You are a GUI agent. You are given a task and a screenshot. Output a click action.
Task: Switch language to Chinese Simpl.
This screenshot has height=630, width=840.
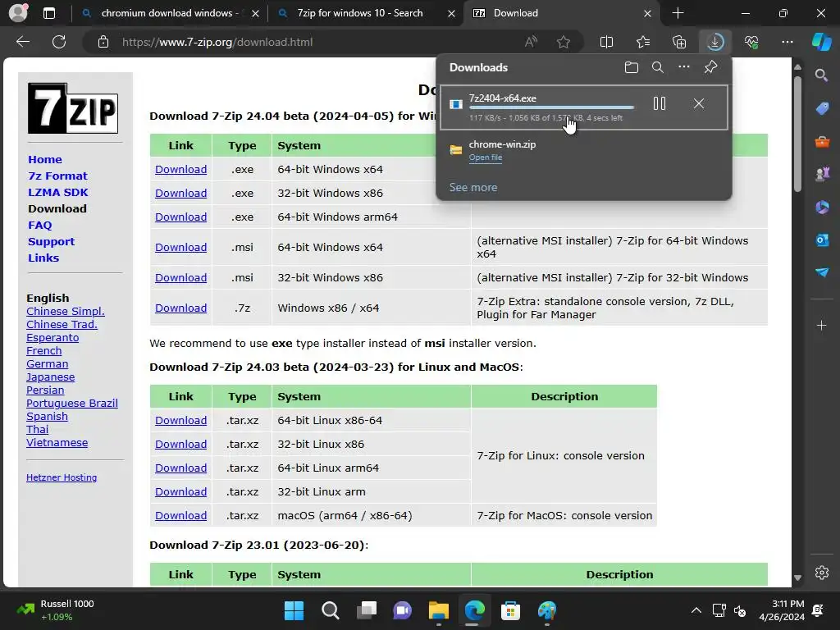pyautogui.click(x=66, y=311)
